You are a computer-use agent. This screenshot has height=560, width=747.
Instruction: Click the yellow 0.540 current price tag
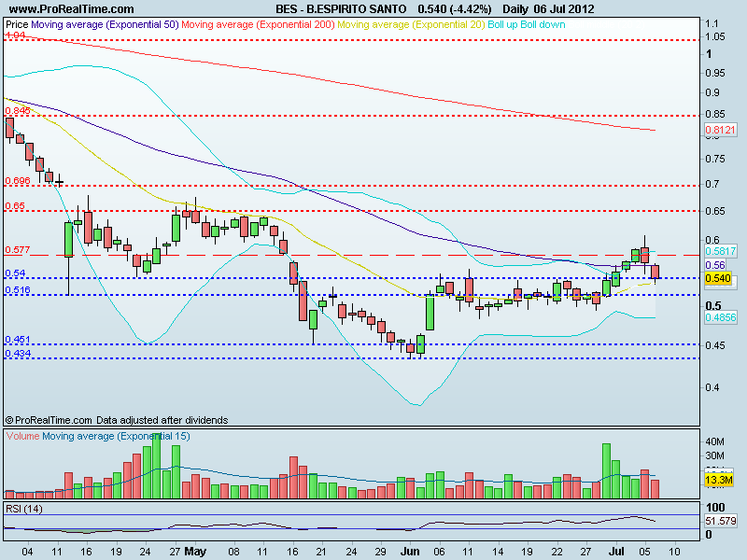[x=718, y=278]
